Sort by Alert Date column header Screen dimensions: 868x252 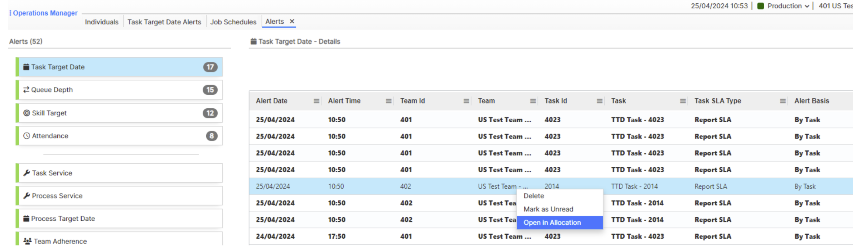coord(272,101)
